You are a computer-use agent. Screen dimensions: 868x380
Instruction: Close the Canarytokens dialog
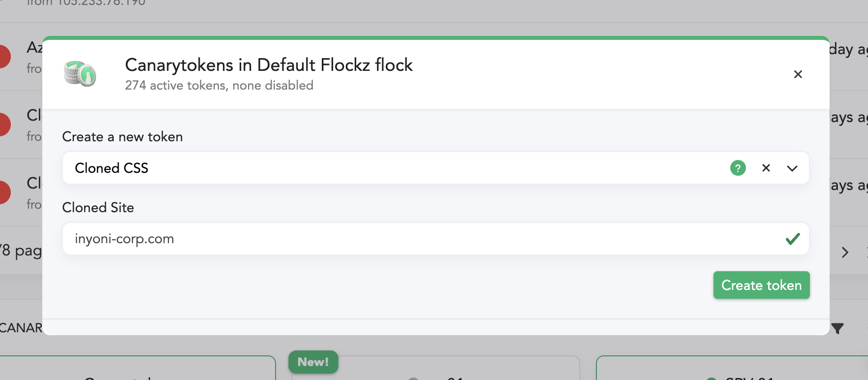(798, 74)
